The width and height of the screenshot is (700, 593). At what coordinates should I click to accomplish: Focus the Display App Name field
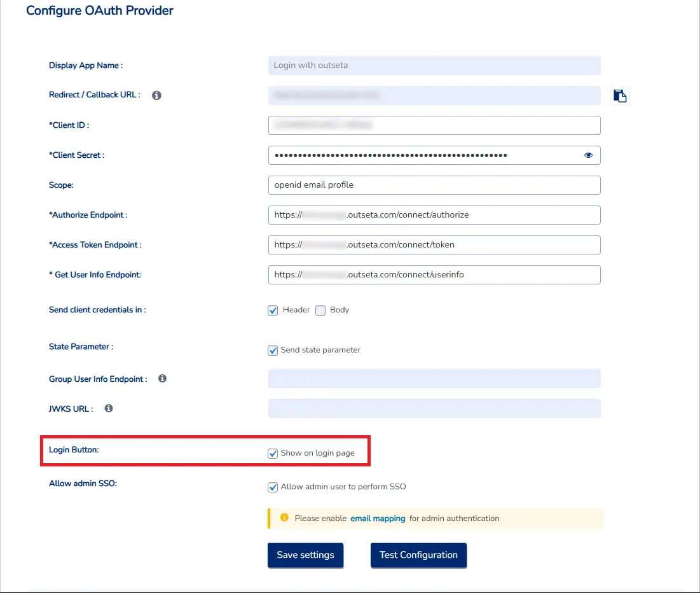(434, 66)
